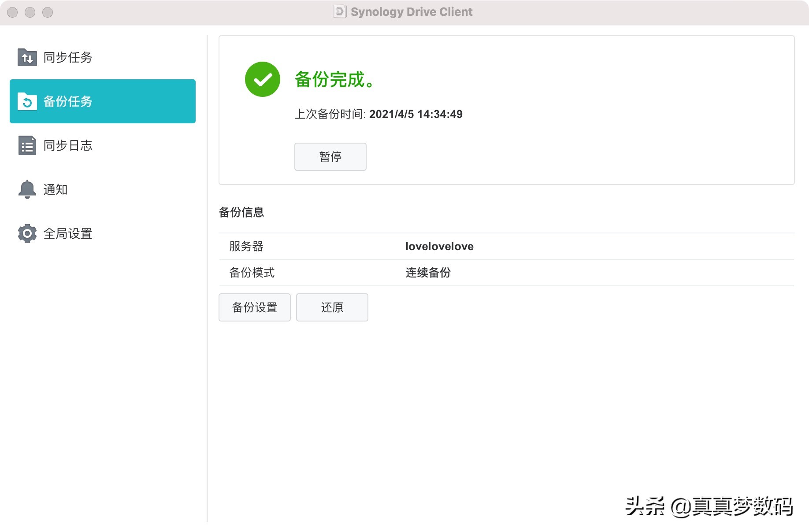Open the 同步日志 panel
Screen dimensions: 809x532
(x=67, y=145)
